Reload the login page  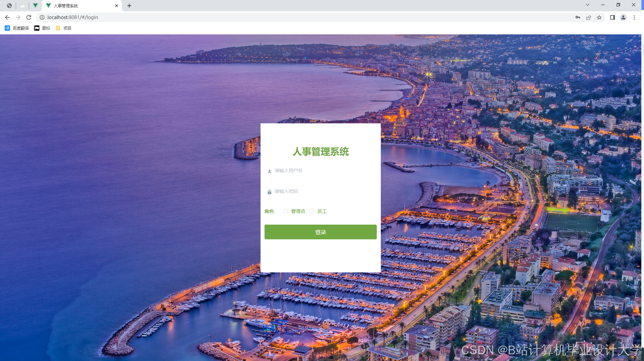pos(29,17)
